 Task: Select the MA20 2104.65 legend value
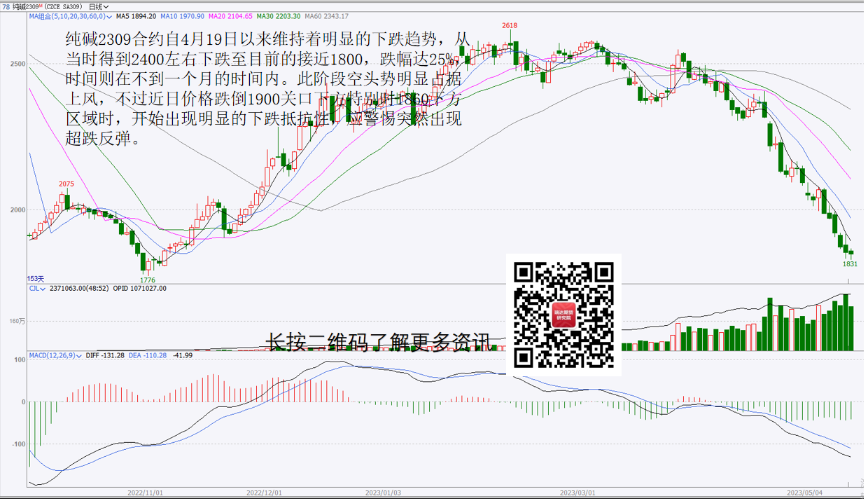[x=230, y=16]
